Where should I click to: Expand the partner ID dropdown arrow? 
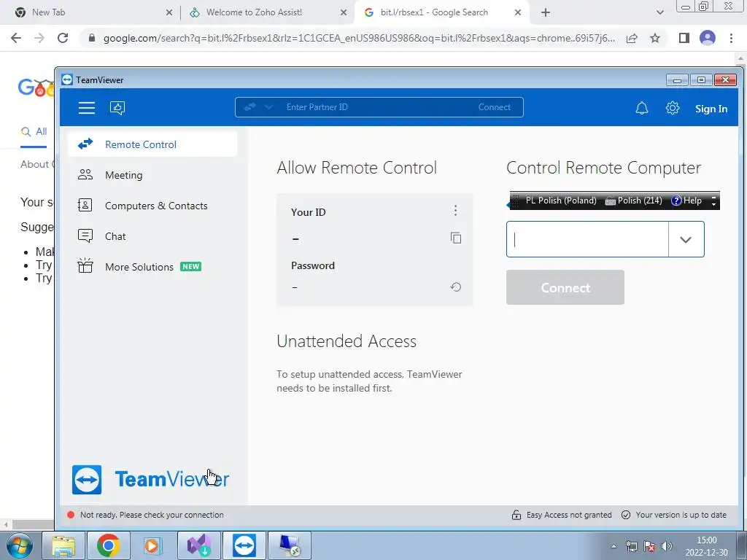click(686, 239)
